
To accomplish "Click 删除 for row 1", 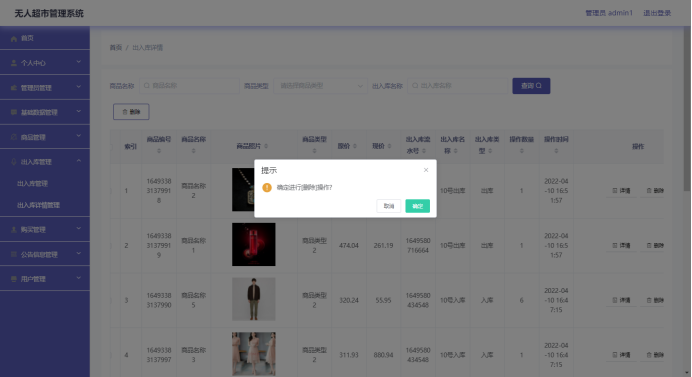I will point(655,191).
